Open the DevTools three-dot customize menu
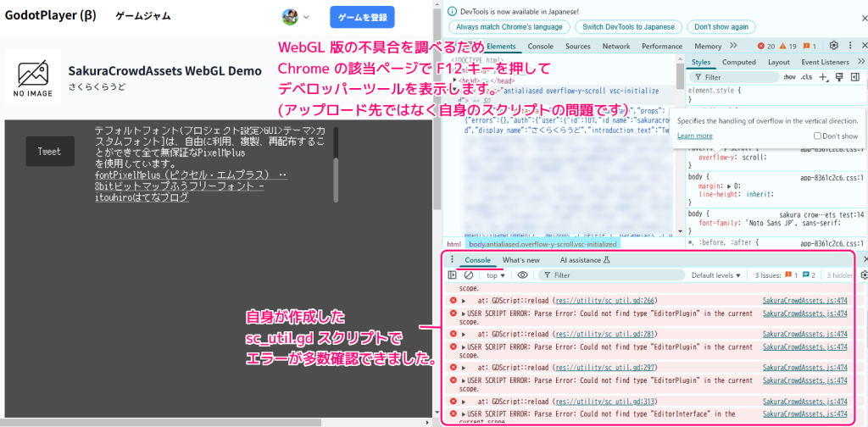868x427 pixels. (x=850, y=46)
